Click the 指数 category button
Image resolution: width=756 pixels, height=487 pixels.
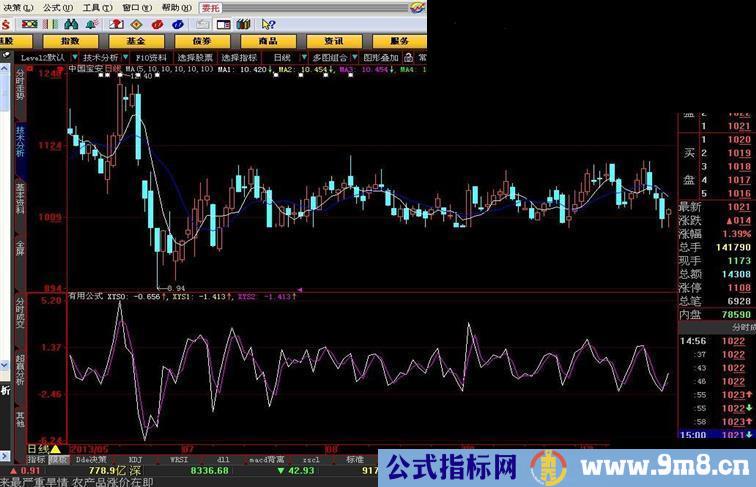(x=70, y=41)
